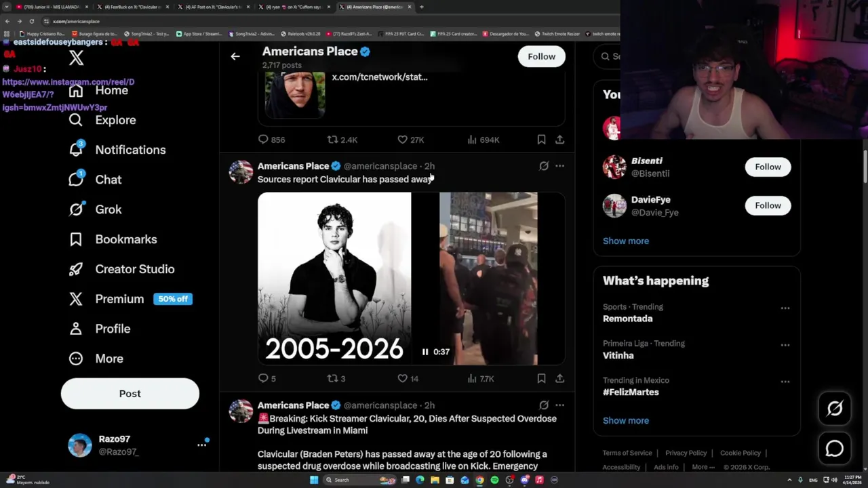
Task: Open Terms of Service link
Action: click(627, 453)
